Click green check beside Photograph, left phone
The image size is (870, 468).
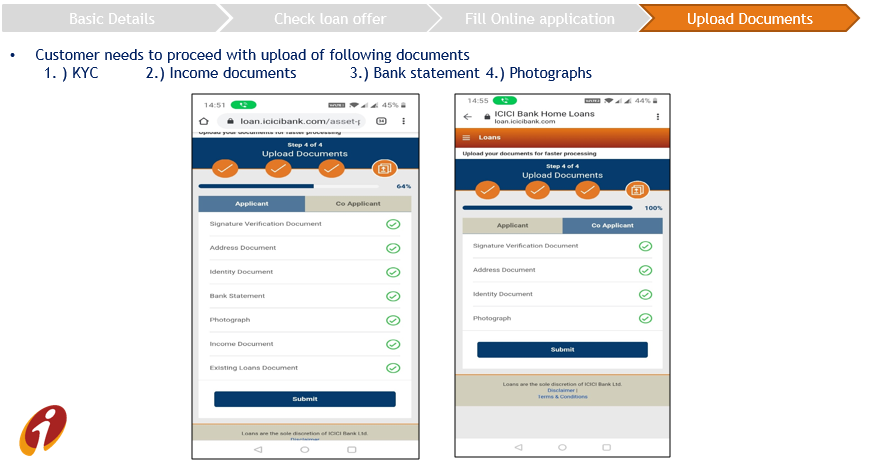(x=393, y=320)
